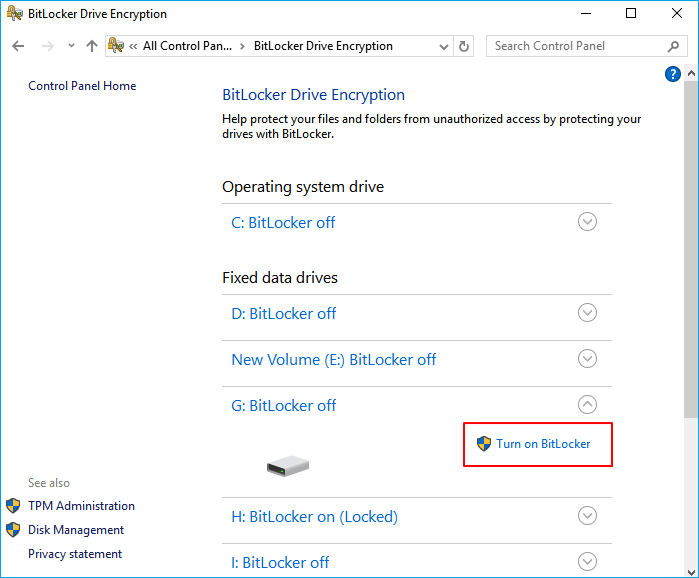Open Control Panel Home link
The image size is (699, 578).
[82, 86]
